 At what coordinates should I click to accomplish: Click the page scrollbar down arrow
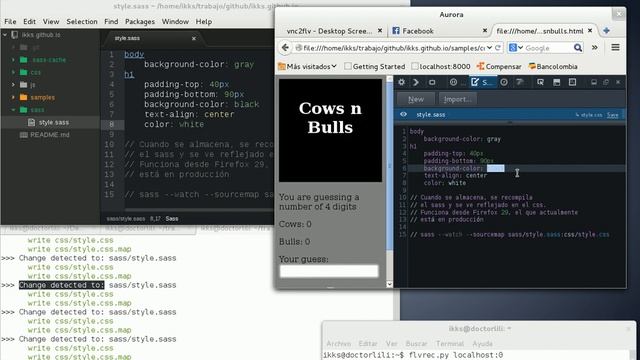[x=389, y=284]
